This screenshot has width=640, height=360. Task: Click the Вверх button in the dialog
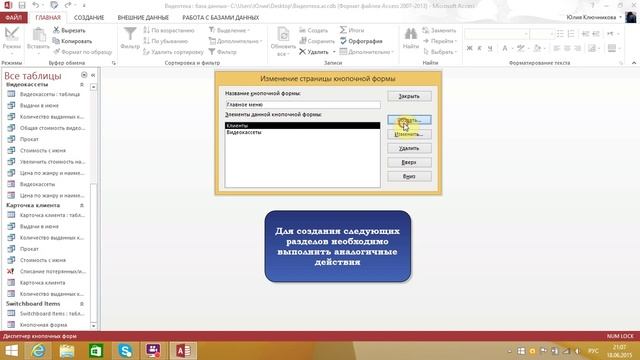point(409,162)
